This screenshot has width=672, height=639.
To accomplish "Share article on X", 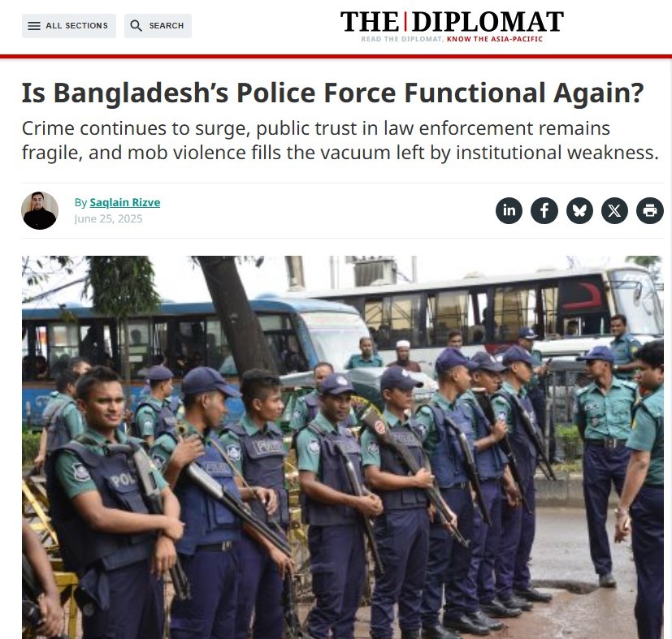I will [x=614, y=210].
